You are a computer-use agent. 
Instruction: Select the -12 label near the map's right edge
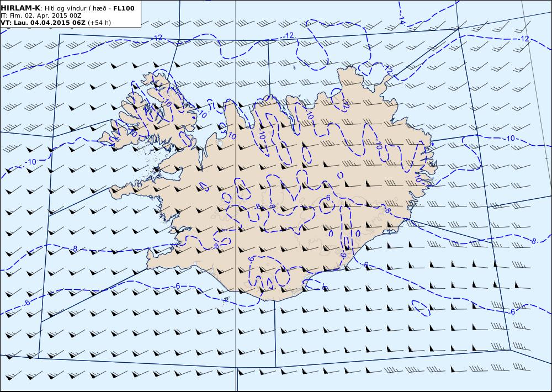pyautogui.click(x=523, y=39)
